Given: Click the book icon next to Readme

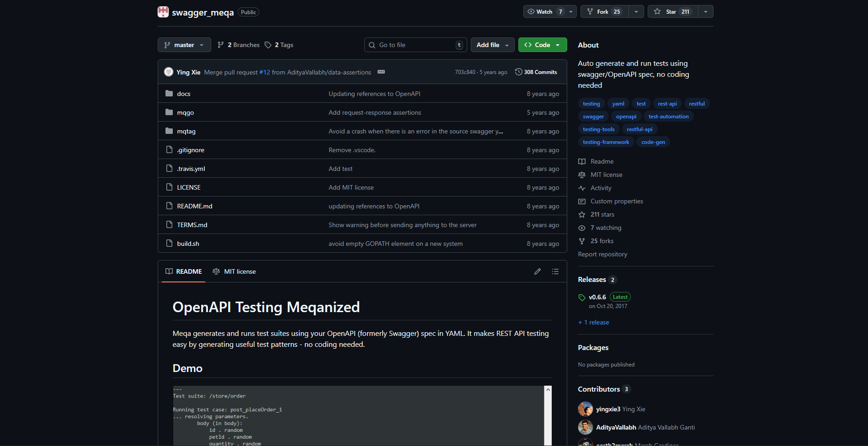Looking at the screenshot, I should pos(582,161).
